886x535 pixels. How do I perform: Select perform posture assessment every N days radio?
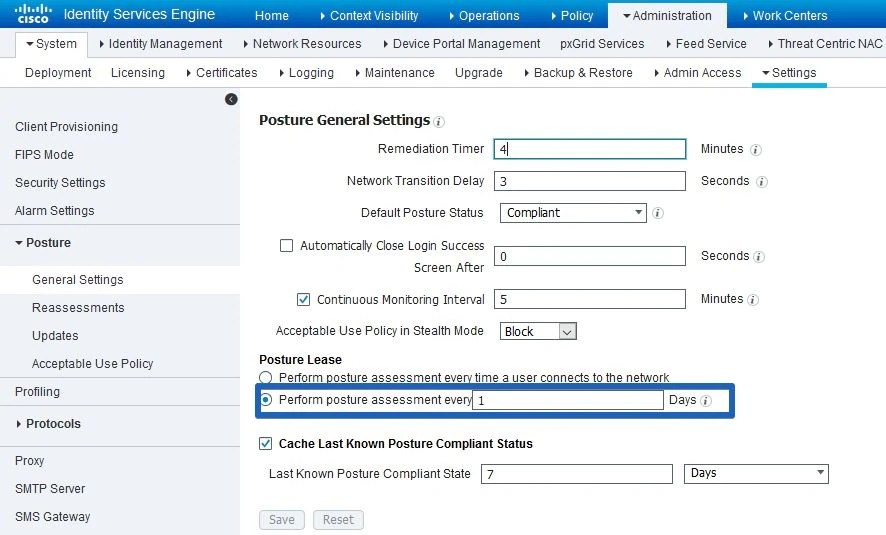pos(266,400)
